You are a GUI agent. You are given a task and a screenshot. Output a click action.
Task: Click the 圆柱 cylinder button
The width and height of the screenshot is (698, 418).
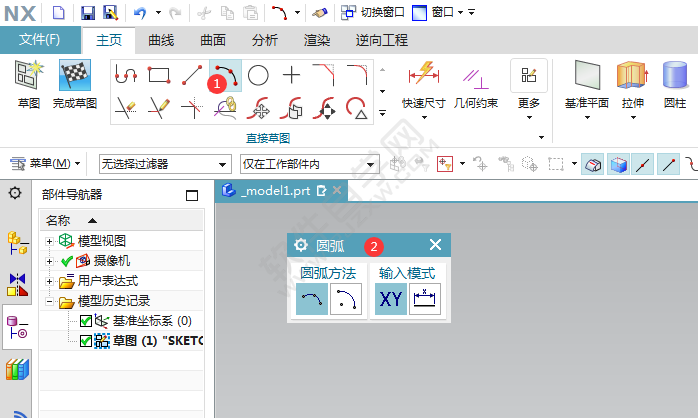pos(675,85)
